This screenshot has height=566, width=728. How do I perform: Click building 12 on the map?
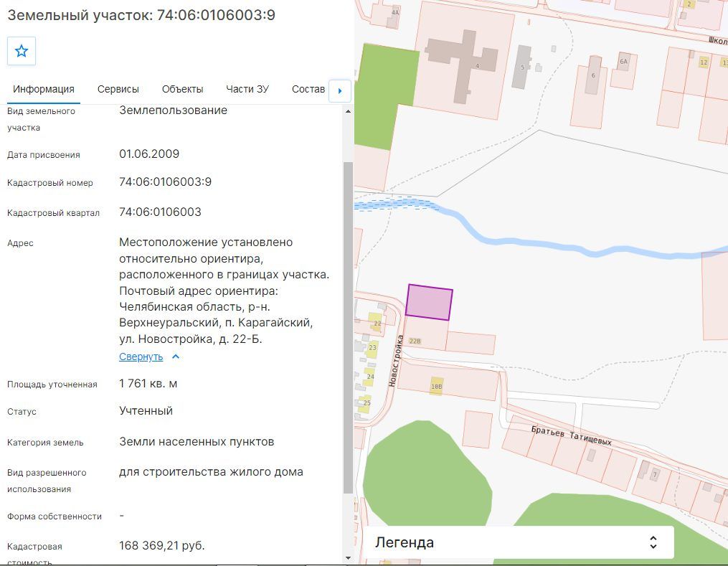click(704, 62)
